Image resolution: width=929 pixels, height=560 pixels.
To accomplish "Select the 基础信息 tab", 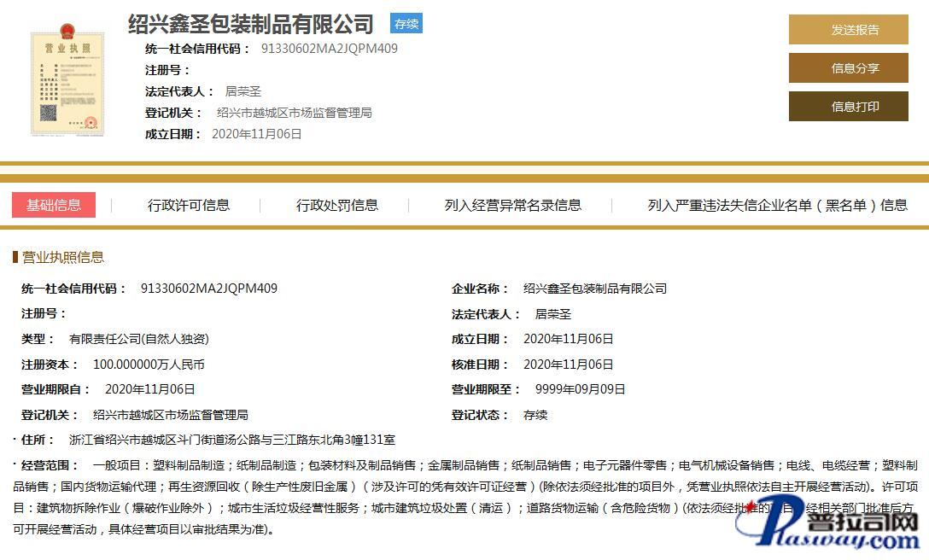I will (x=54, y=205).
